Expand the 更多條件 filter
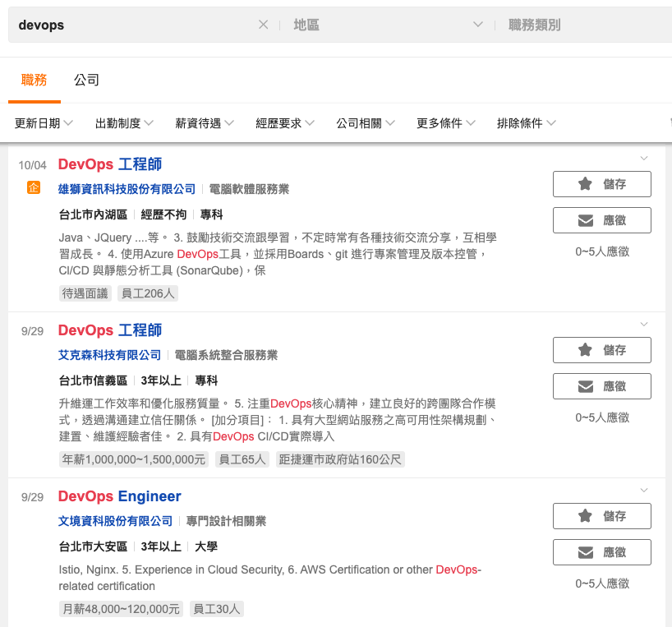Viewport: 672px width, 627px height. coord(446,123)
